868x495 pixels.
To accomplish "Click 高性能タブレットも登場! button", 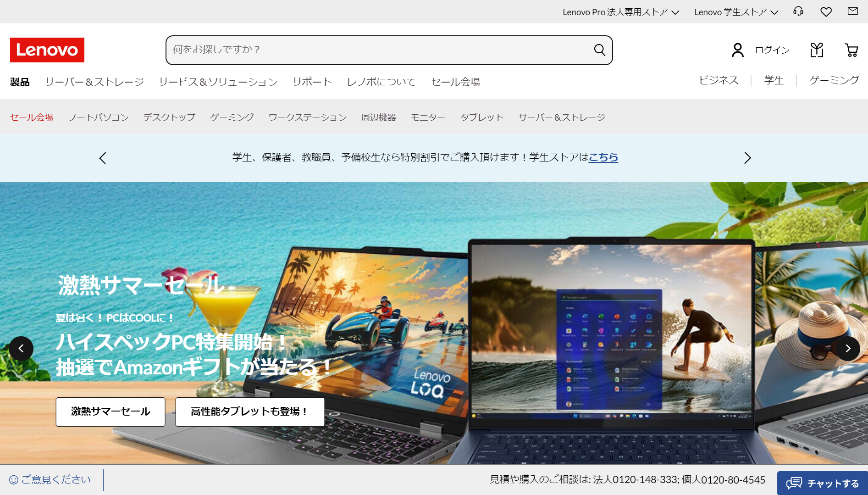I will [x=250, y=412].
